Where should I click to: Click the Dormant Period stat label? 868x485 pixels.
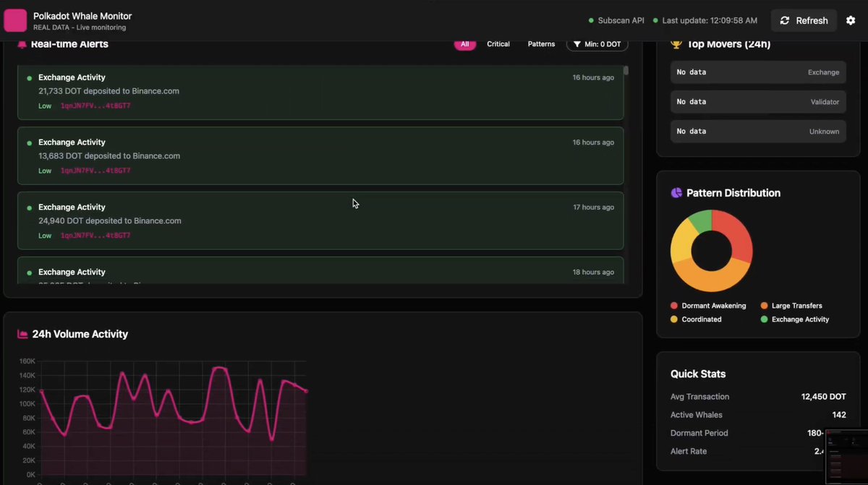pyautogui.click(x=699, y=433)
